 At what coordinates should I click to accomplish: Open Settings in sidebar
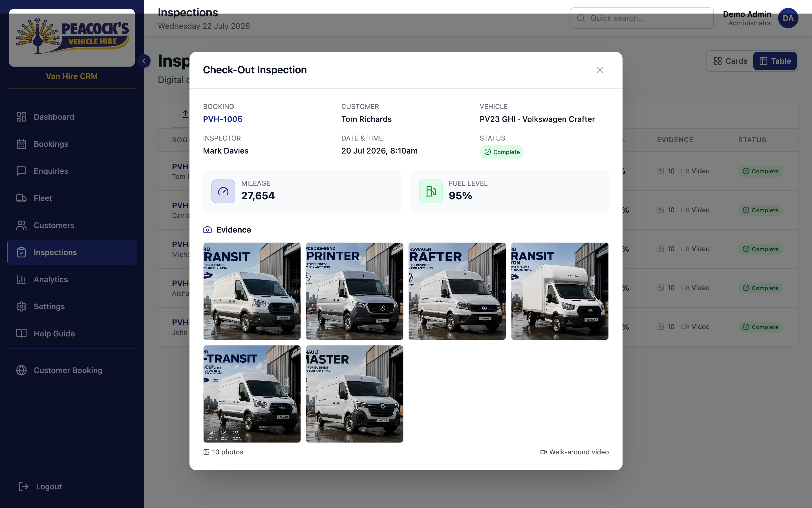click(72, 306)
